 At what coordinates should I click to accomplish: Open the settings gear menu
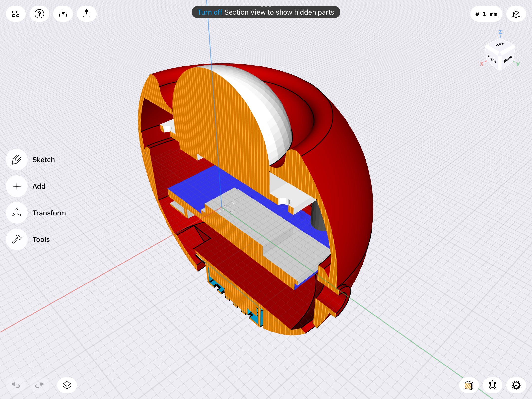(x=516, y=385)
